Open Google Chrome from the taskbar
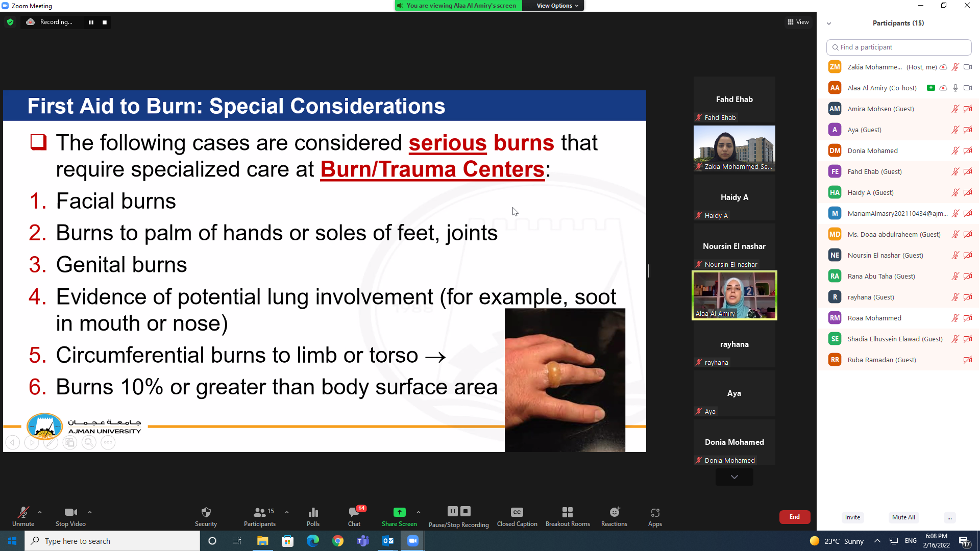Viewport: 980px width, 551px height. coord(337,541)
